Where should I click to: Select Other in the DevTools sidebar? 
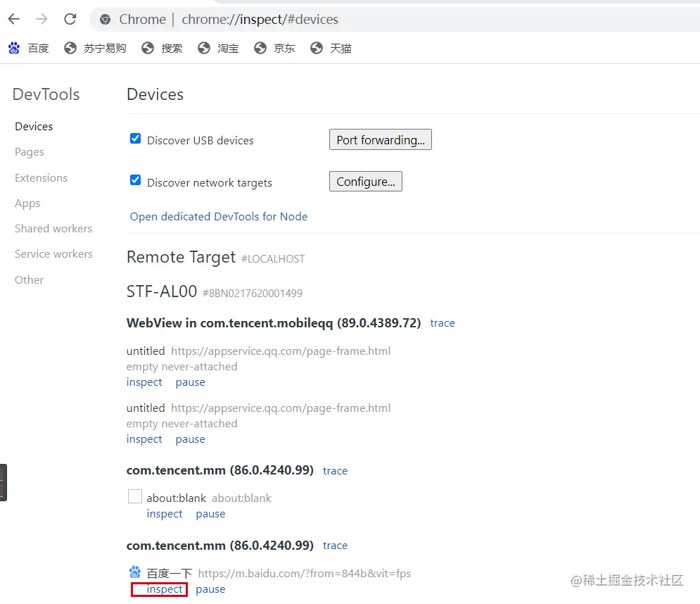pos(29,279)
